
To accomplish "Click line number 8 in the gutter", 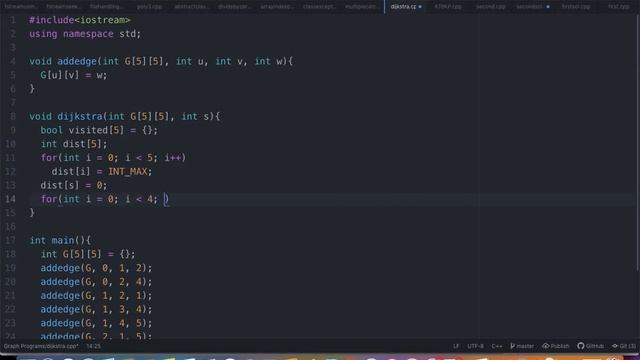I will (13, 117).
